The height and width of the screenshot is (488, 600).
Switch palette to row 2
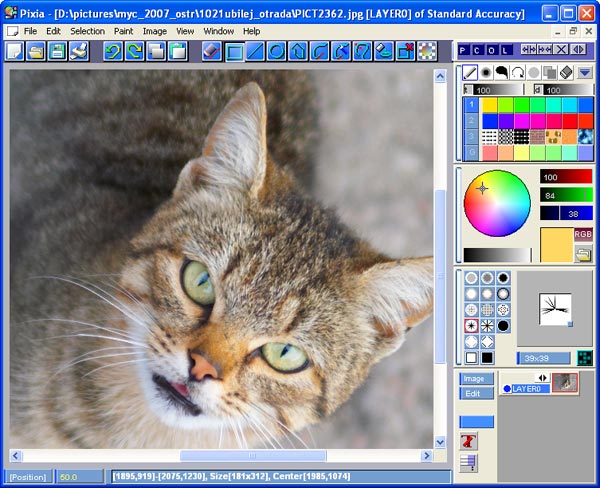471,121
